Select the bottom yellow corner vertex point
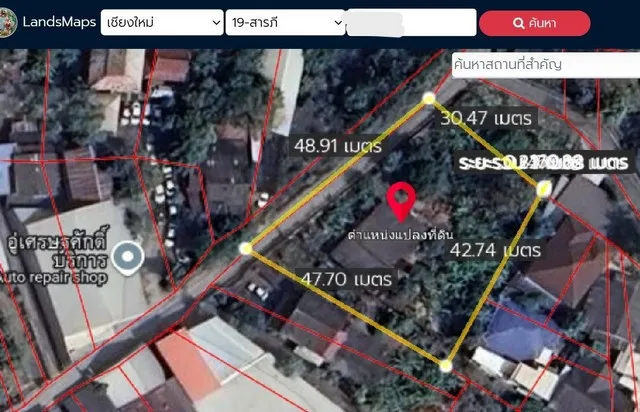Screen dimensions: 640x412 pyautogui.click(x=445, y=365)
